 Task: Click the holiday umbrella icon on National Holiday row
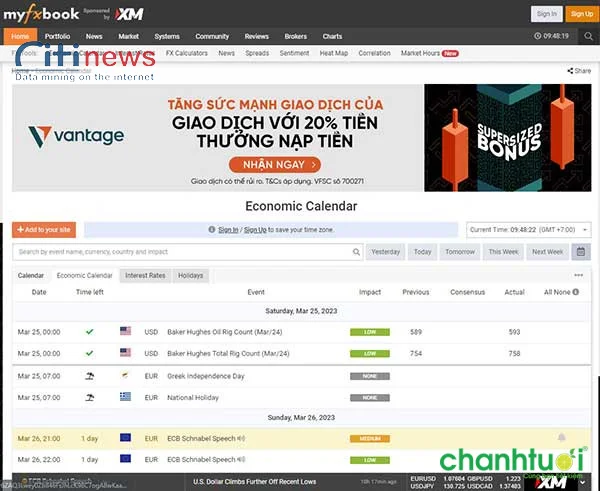click(90, 398)
